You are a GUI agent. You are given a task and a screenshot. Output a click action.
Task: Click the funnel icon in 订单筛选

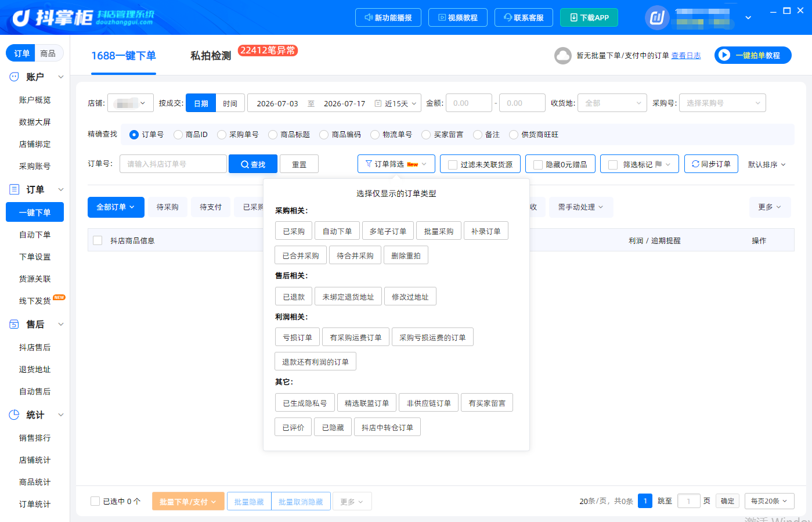(369, 164)
